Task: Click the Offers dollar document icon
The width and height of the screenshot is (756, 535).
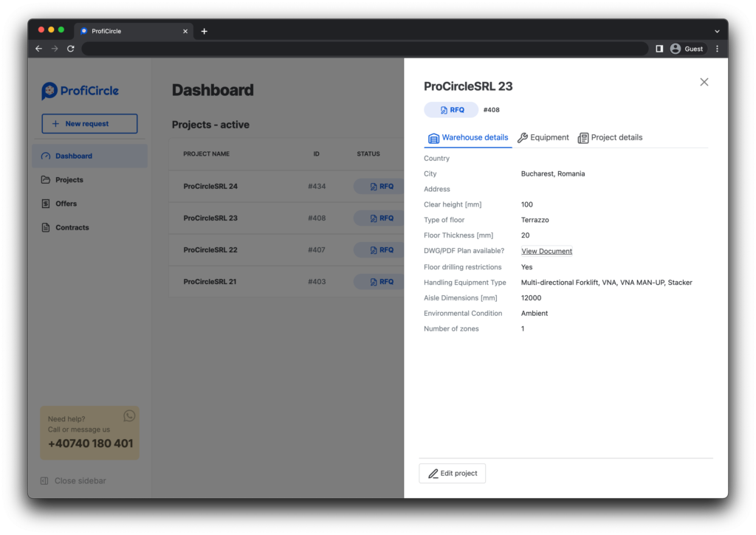Action: pos(46,204)
